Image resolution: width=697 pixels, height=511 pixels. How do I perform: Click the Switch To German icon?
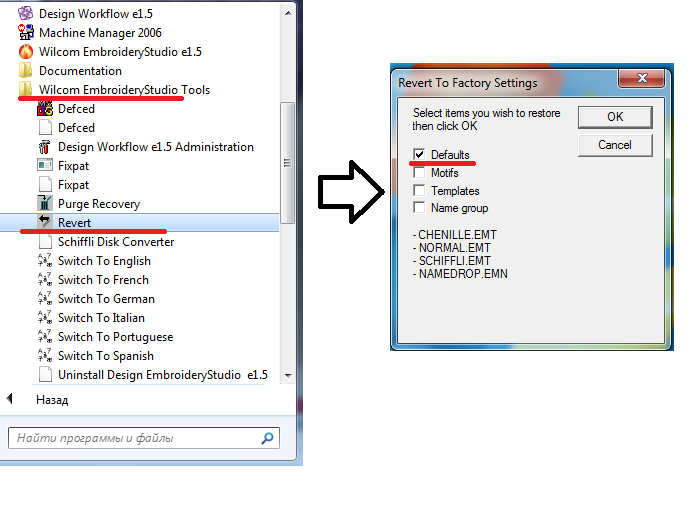point(45,299)
